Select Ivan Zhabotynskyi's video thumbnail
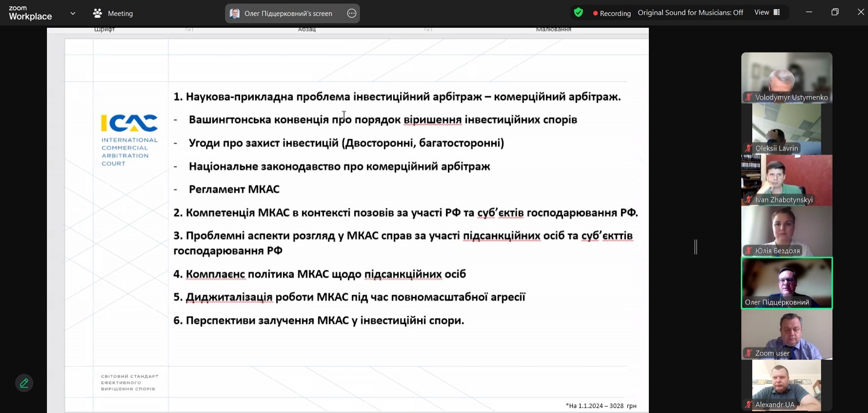 [786, 180]
